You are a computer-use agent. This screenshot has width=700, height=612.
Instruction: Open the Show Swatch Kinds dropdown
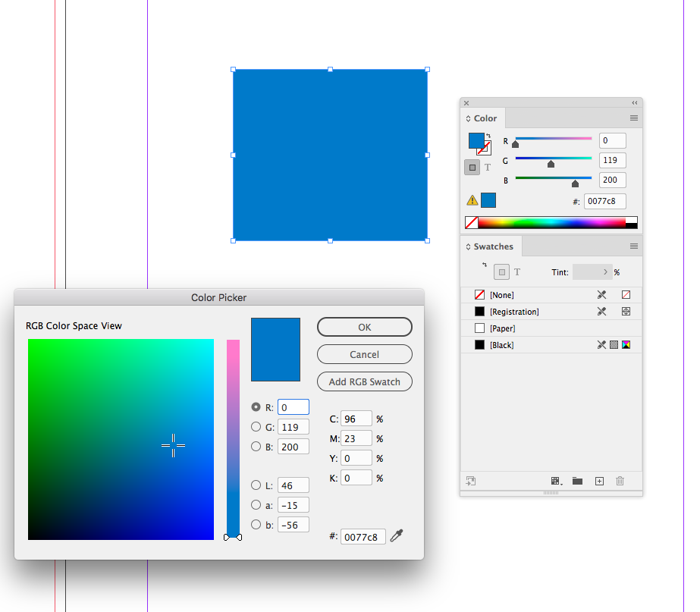(x=555, y=481)
